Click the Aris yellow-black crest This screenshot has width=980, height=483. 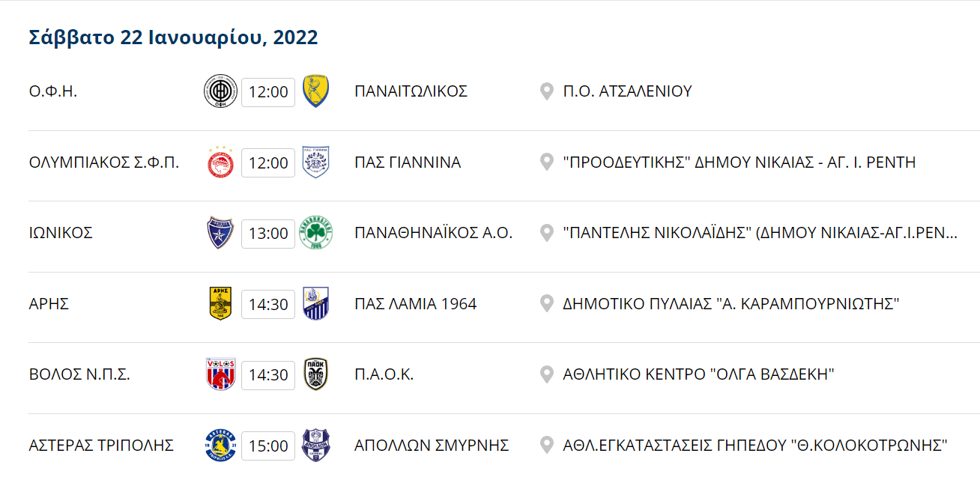[220, 303]
